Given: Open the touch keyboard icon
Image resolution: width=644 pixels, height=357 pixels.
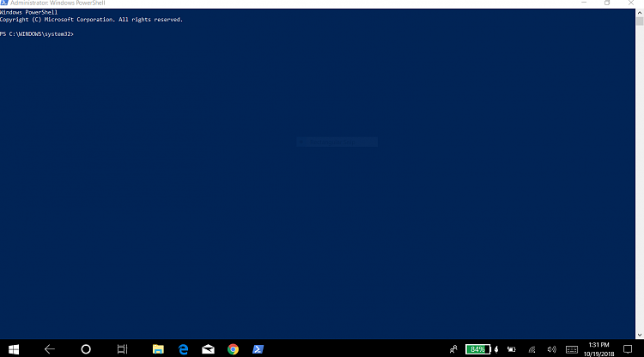Looking at the screenshot, I should tap(572, 349).
